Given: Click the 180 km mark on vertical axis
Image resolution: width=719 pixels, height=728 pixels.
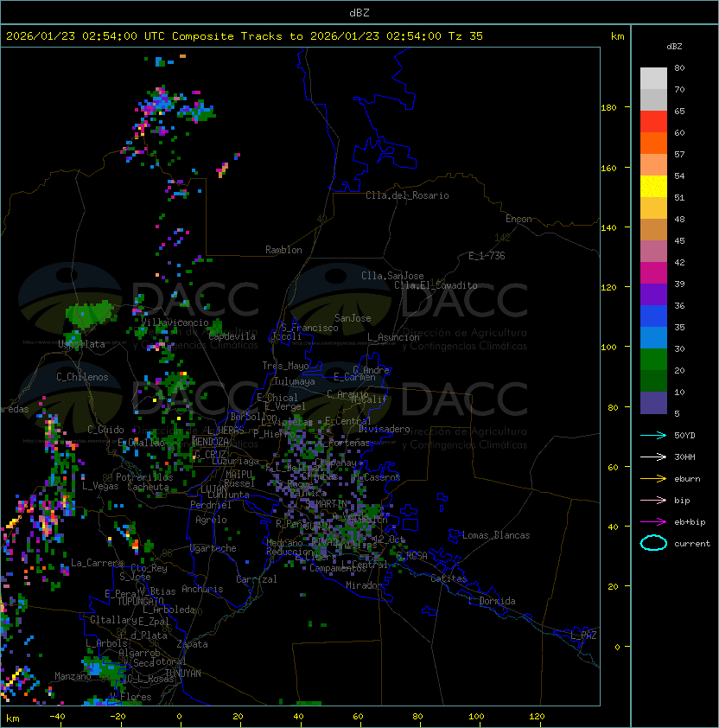Looking at the screenshot, I should click(x=608, y=108).
